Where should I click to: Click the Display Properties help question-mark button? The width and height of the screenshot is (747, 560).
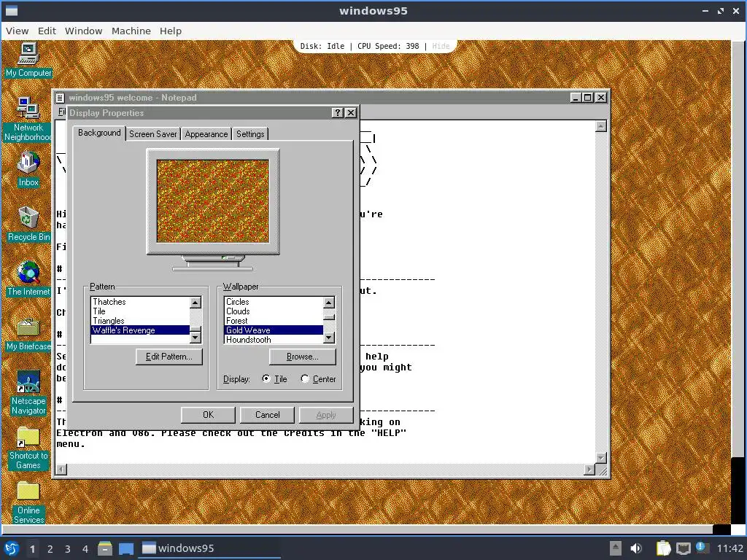tap(337, 112)
